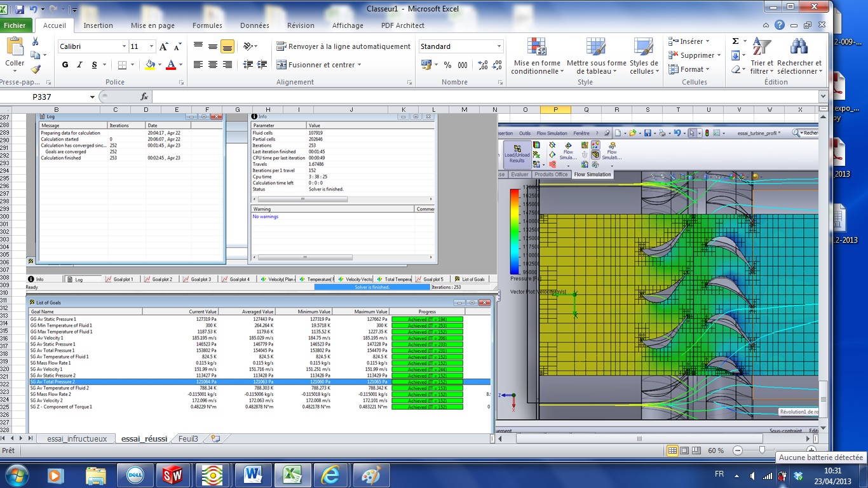Toggle Renvoyer à la ligne automatiquement
This screenshot has width=868, height=488.
(x=343, y=46)
